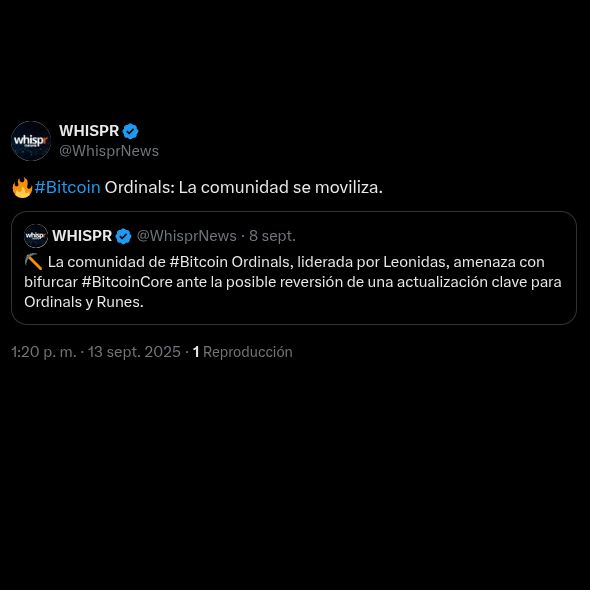Click the WHISPR name inside quoted post
590x590 pixels.
82,236
